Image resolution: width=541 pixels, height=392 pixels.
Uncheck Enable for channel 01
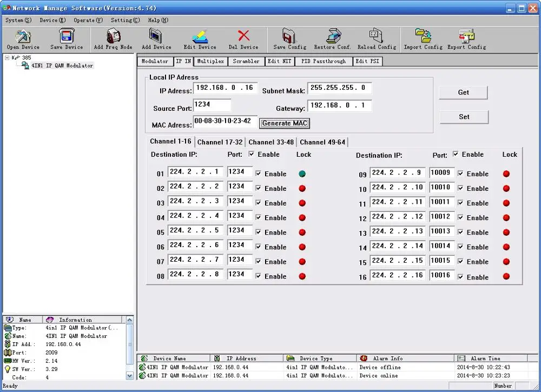pos(258,174)
